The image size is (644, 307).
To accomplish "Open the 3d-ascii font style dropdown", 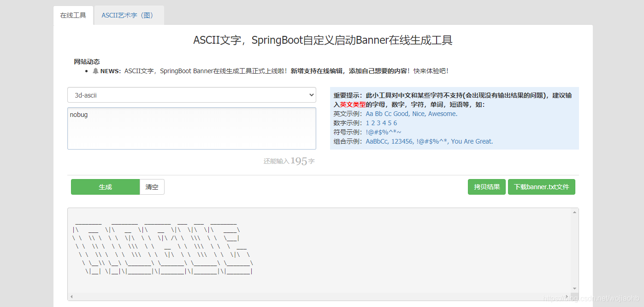I will click(192, 95).
